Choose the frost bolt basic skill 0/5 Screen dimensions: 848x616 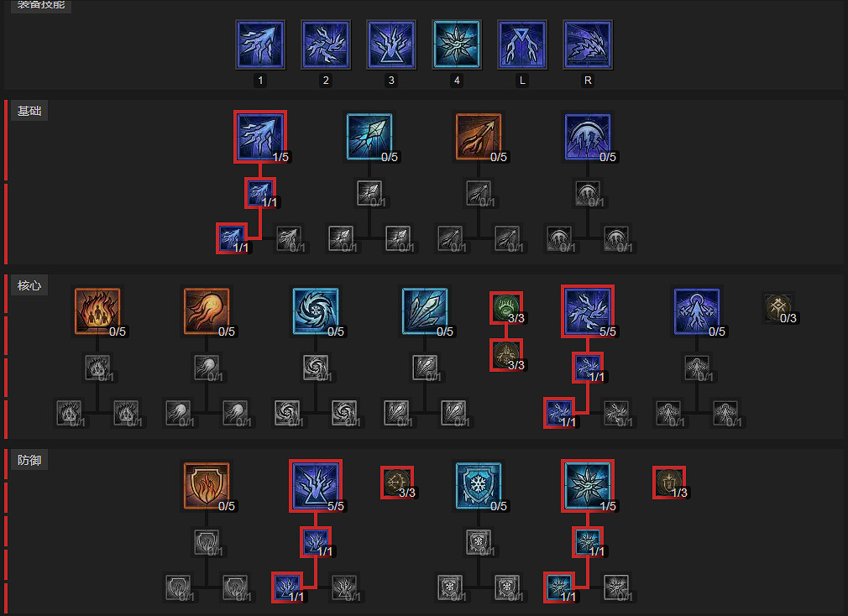click(369, 137)
